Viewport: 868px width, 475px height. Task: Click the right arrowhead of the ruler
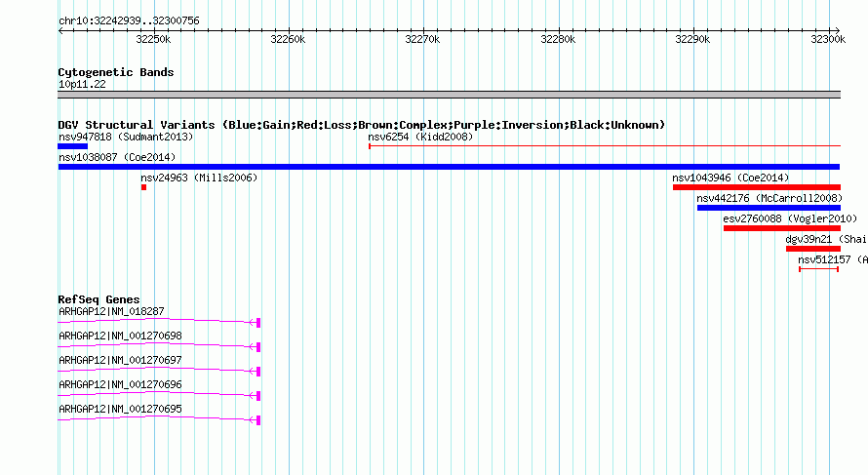tap(838, 30)
